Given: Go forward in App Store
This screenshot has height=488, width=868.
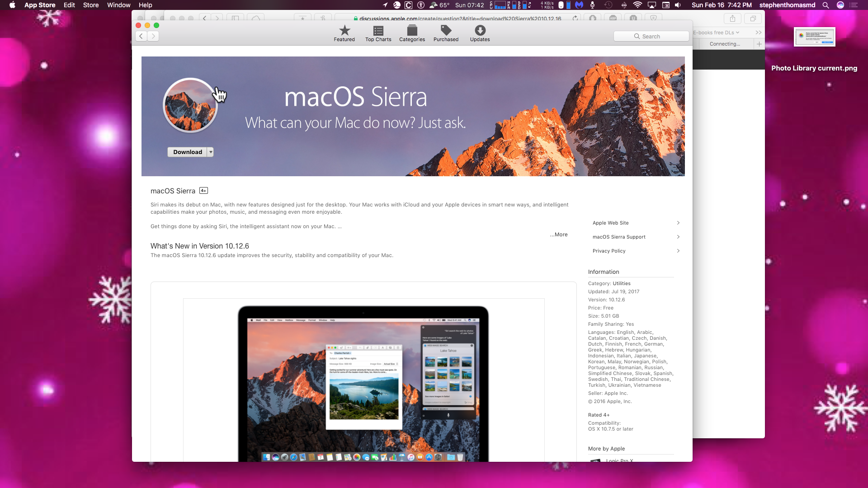Looking at the screenshot, I should click(153, 36).
